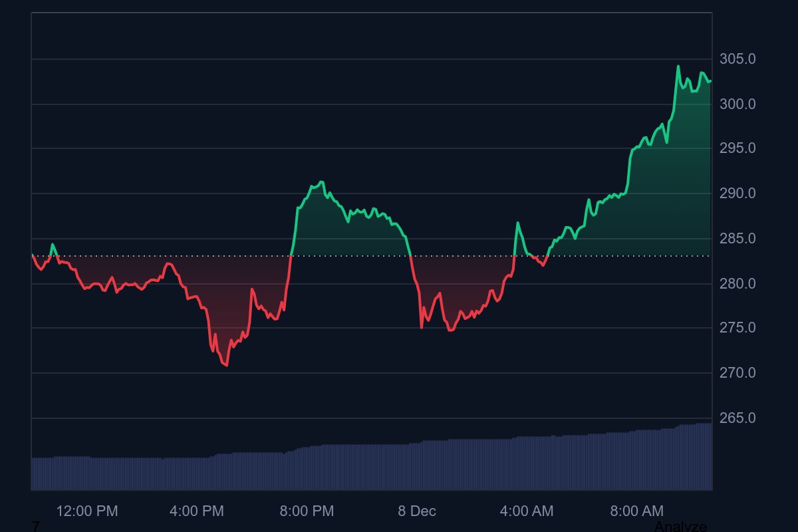The width and height of the screenshot is (798, 532).
Task: Click the 275.0 price axis label
Action: pos(737,328)
